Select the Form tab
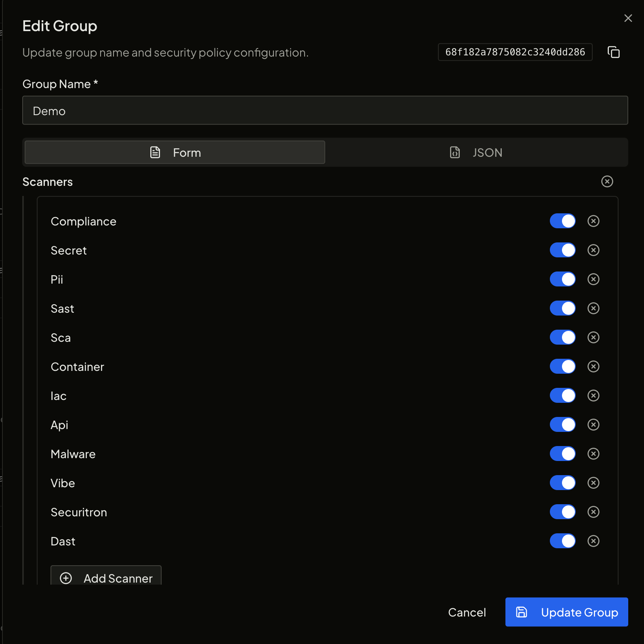This screenshot has width=644, height=644. [x=175, y=152]
